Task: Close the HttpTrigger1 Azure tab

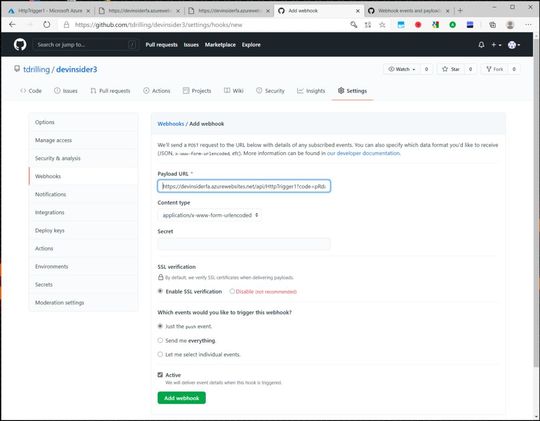Action: pos(88,11)
